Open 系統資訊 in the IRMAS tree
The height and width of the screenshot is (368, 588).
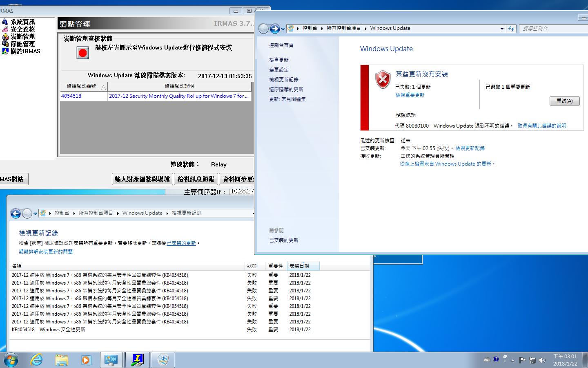[22, 22]
